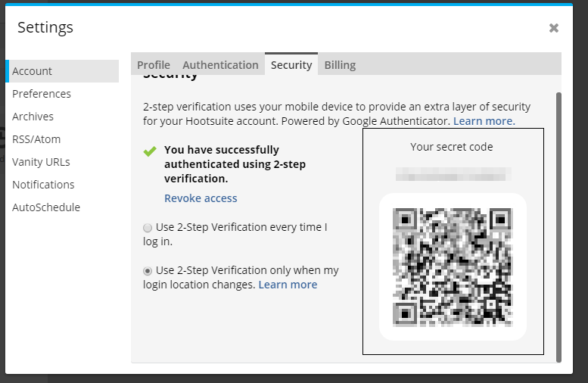Open RSS/Atom settings section
This screenshot has width=588, height=383.
pos(36,139)
